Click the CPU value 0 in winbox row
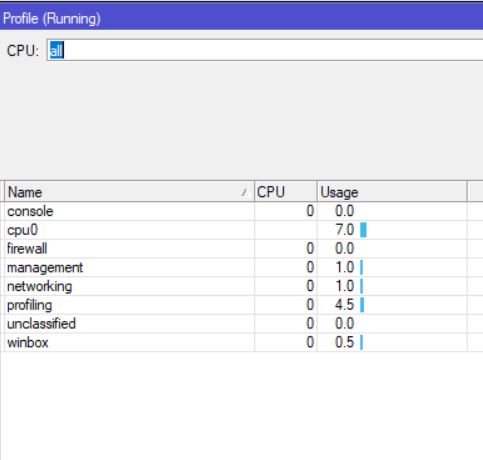The image size is (483, 460). pyautogui.click(x=310, y=342)
